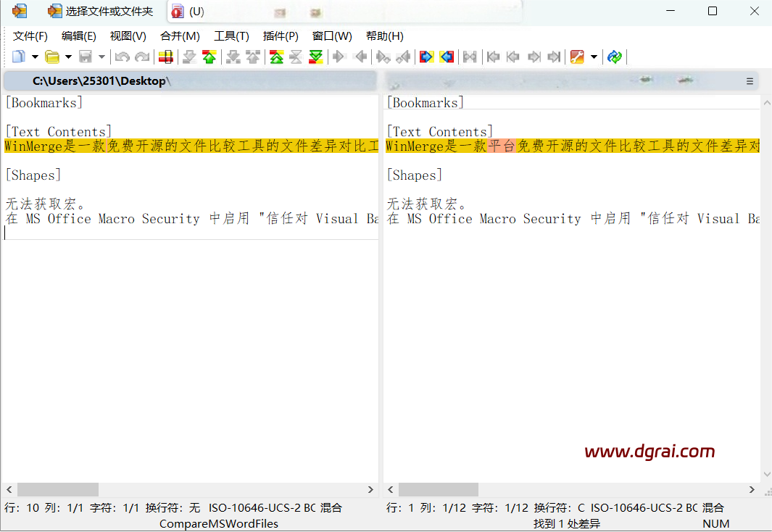Viewport: 772px width, 532px height.
Task: Open the Options wrench dropdown arrow
Action: click(x=594, y=57)
